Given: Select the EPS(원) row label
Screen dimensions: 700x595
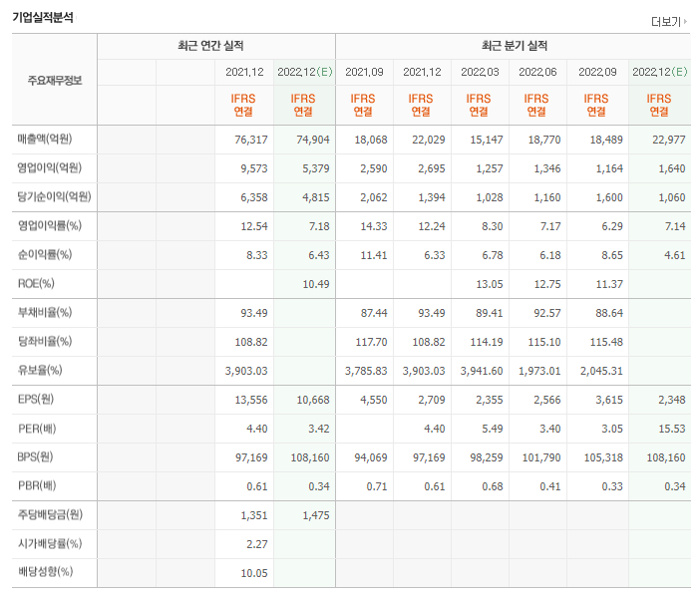Looking at the screenshot, I should pos(36,399).
